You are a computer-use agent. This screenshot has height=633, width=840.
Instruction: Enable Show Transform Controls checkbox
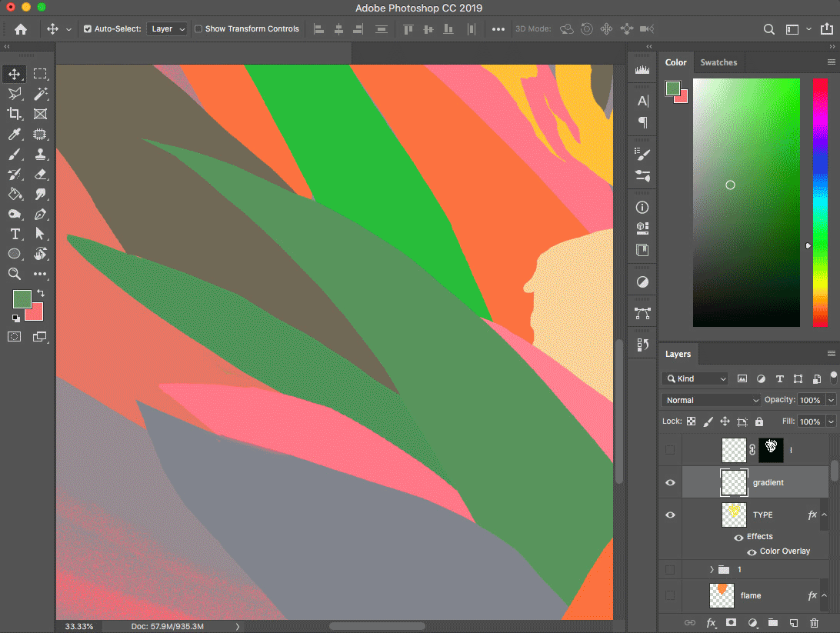point(198,29)
